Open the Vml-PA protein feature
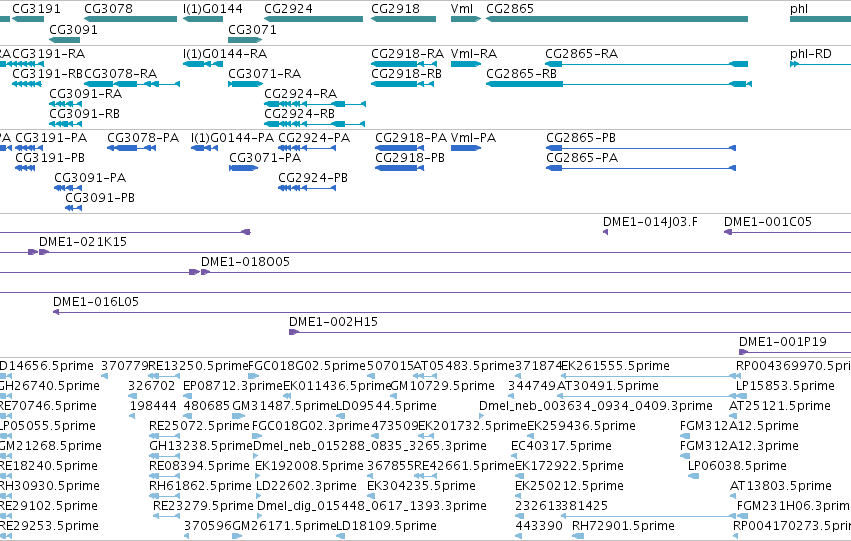Image resolution: width=851 pixels, height=541 pixels. click(466, 148)
